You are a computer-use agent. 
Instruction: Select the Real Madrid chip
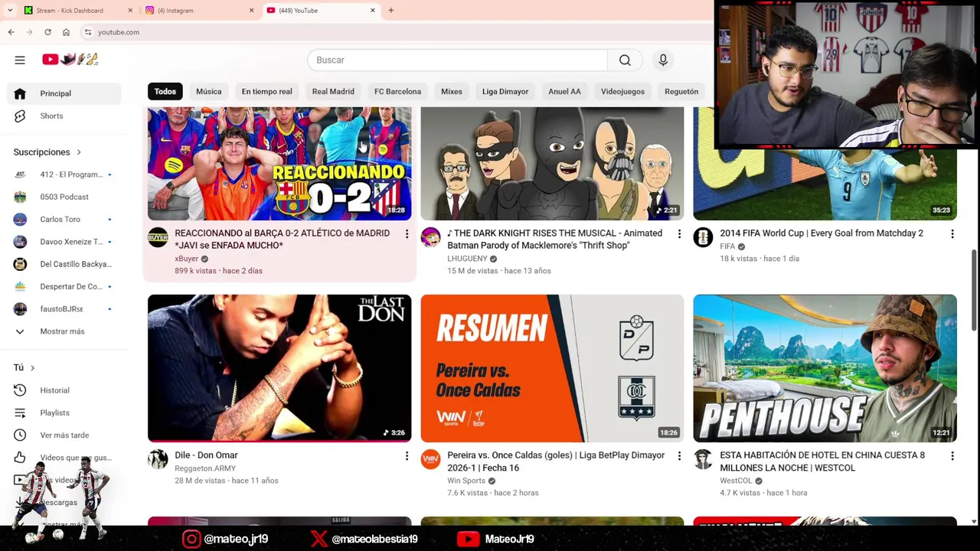333,92
